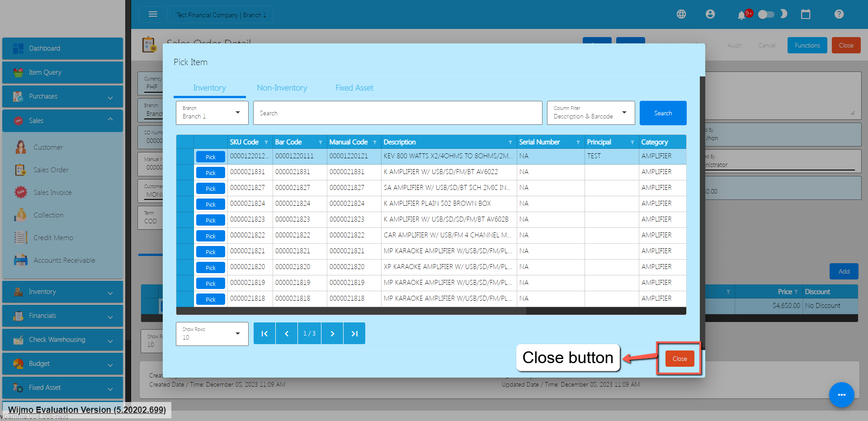Toggle the dark mode switch
The height and width of the screenshot is (421, 868).
pos(766,14)
